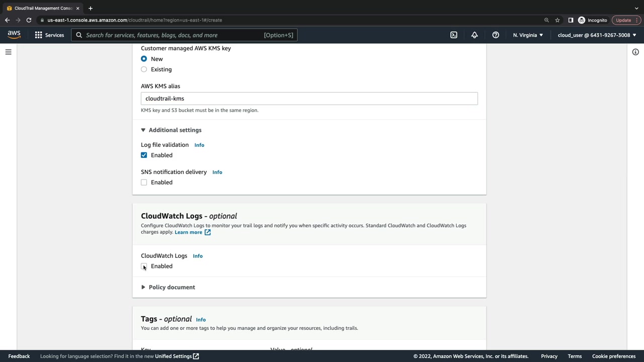This screenshot has height=362, width=644.
Task: Click Info link next to Tags
Action: [201, 320]
